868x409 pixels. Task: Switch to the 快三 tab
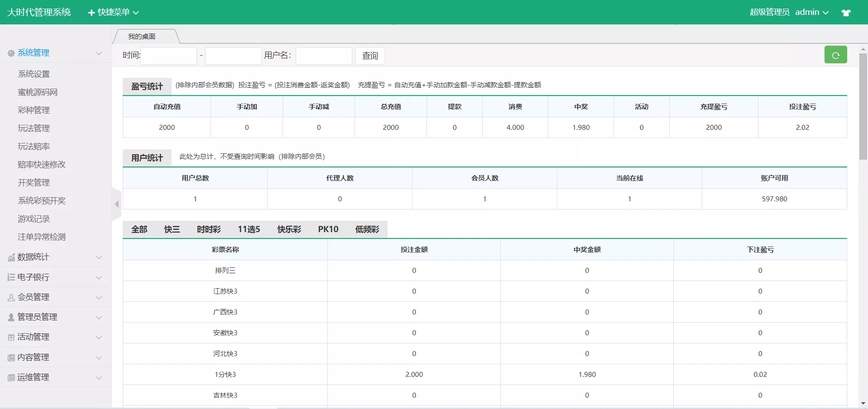coord(171,229)
